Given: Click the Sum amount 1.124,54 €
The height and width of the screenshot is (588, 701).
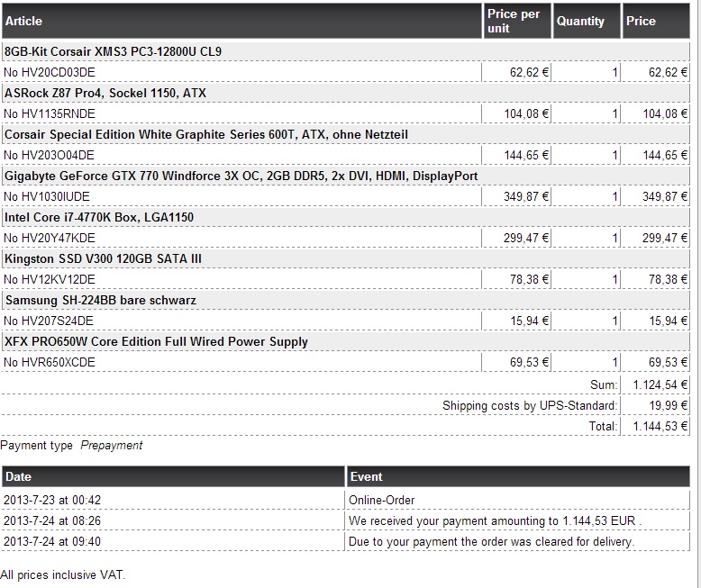Looking at the screenshot, I should (x=660, y=384).
